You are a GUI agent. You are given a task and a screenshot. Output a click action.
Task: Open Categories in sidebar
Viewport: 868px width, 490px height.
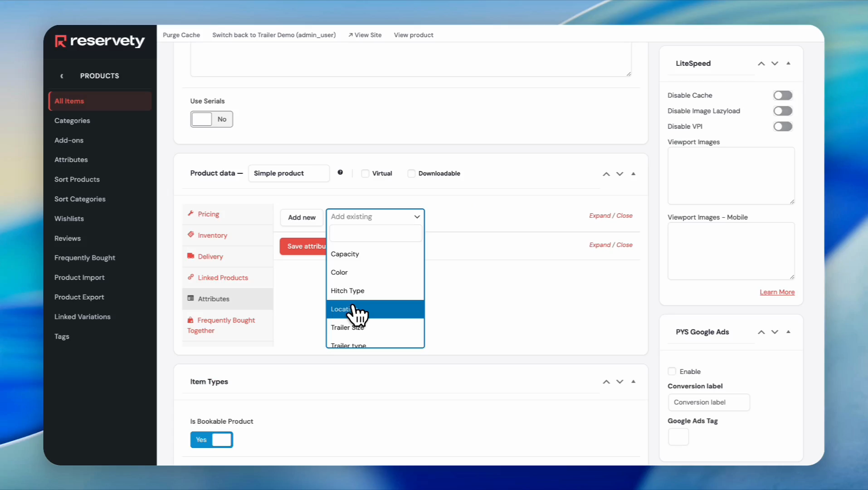click(72, 121)
